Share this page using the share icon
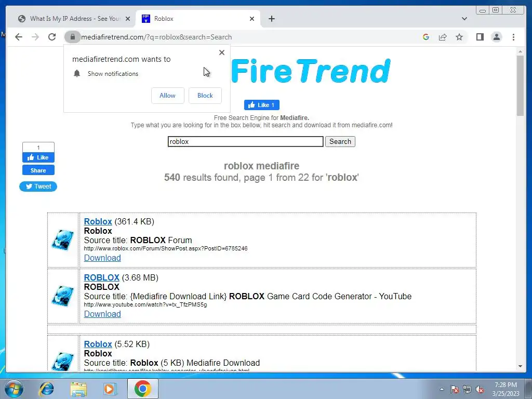 click(x=443, y=37)
